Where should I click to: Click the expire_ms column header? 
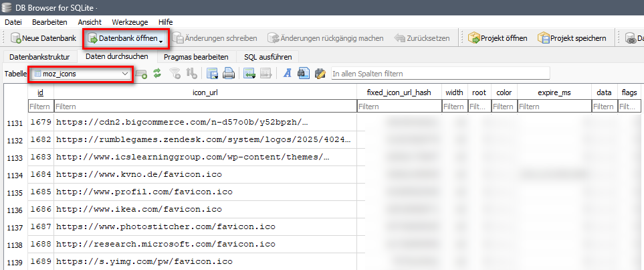554,92
